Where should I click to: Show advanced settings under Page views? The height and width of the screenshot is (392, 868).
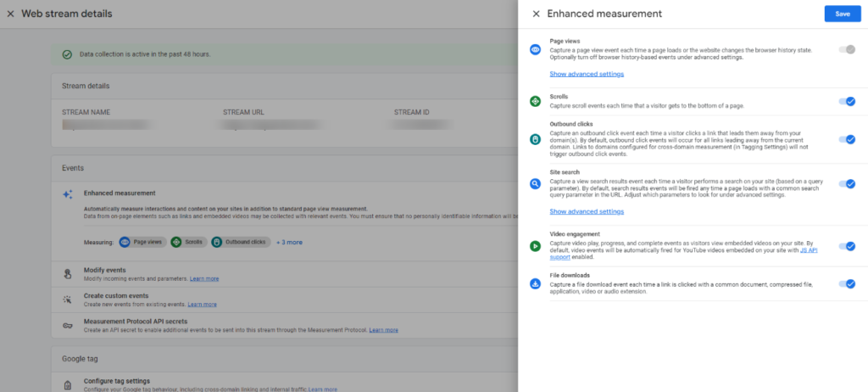pyautogui.click(x=587, y=74)
